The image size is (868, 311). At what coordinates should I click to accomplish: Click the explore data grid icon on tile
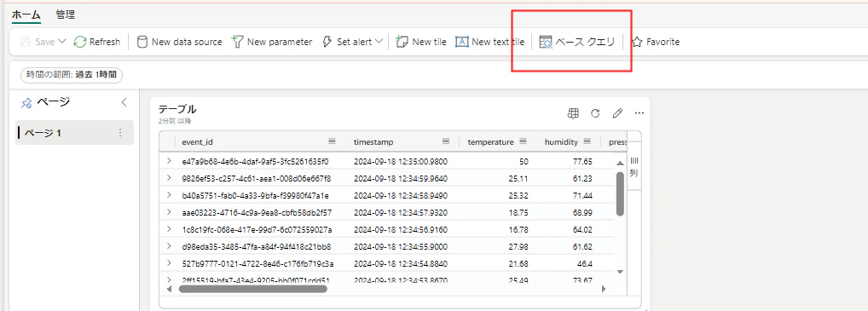pyautogui.click(x=573, y=113)
